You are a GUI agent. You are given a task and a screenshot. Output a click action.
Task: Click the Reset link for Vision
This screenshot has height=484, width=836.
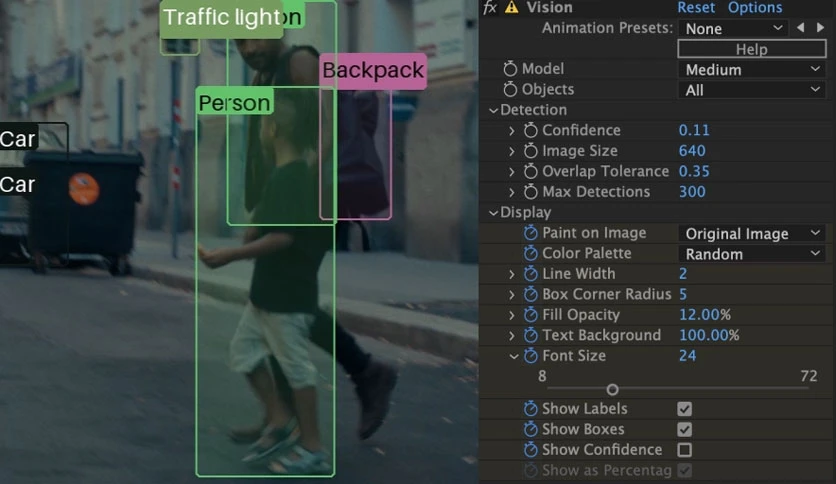tap(696, 7)
